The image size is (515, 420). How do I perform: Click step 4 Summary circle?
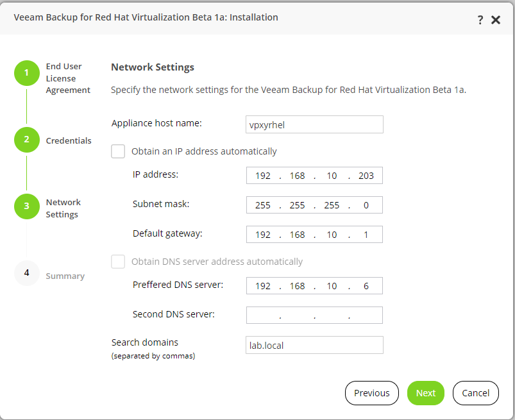pyautogui.click(x=26, y=273)
